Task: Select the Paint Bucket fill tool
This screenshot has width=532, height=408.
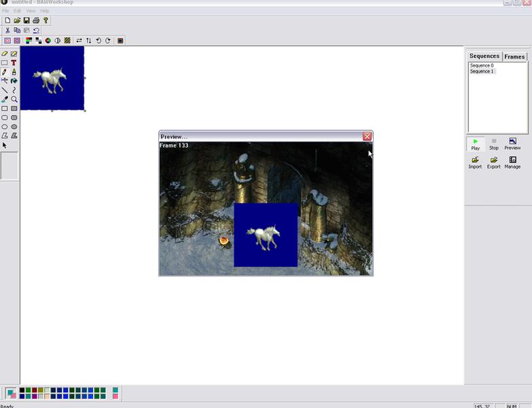Action: 14,81
